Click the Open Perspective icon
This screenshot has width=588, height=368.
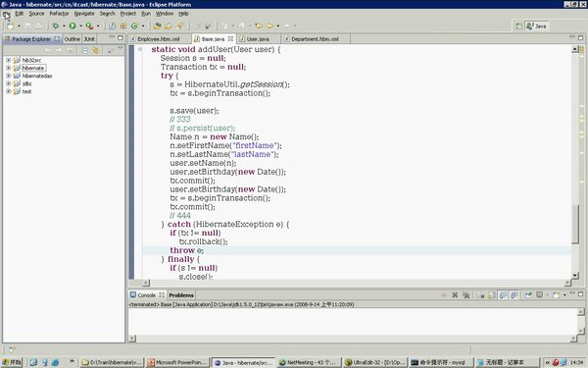[518, 26]
